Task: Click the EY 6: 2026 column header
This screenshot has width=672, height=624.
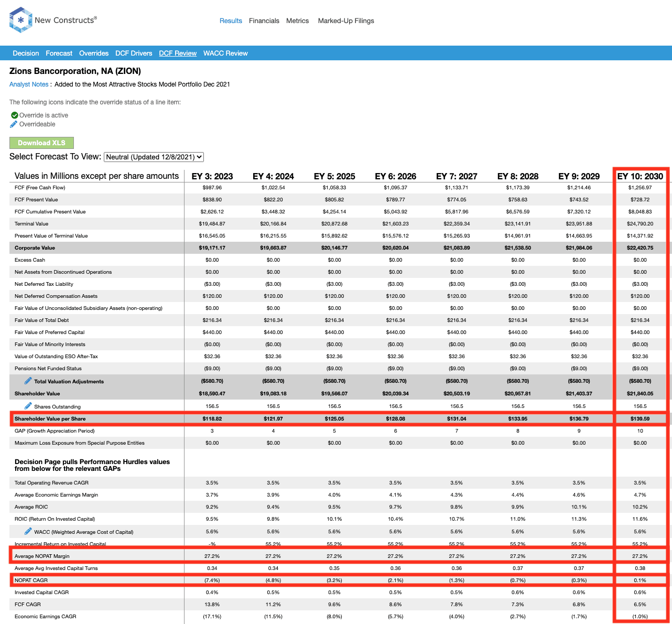Action: point(396,176)
